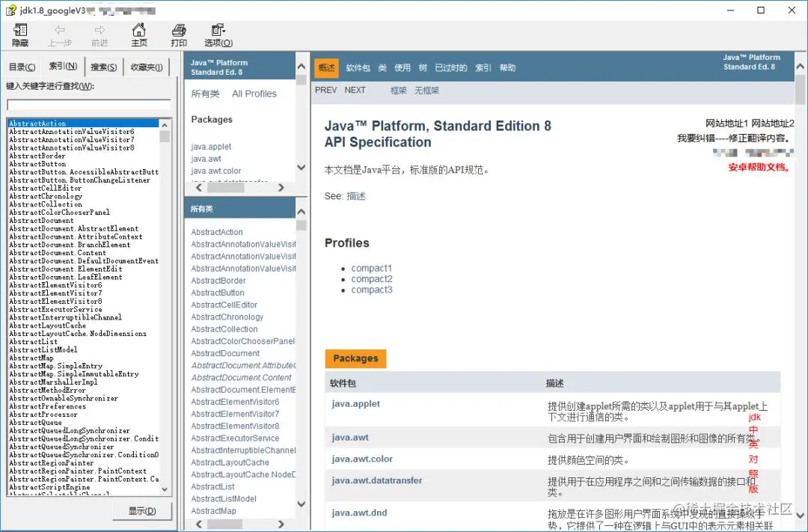Click packages frame scroll-right arrow

pyautogui.click(x=281, y=188)
